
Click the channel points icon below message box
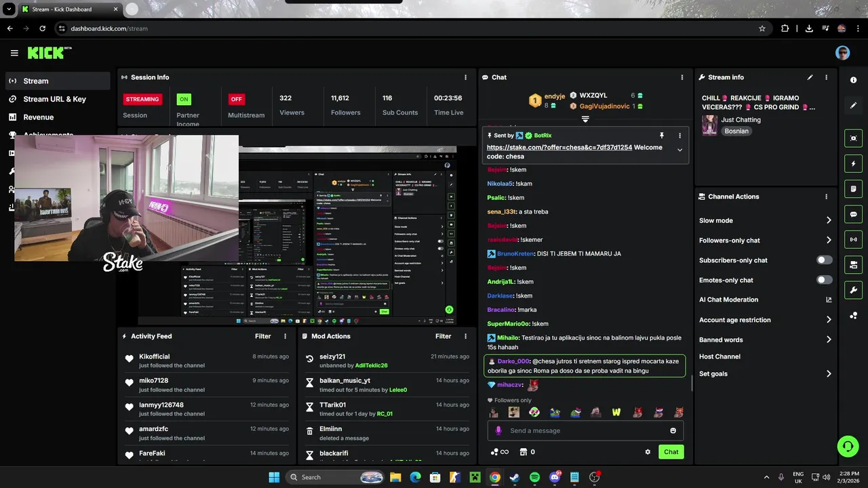click(x=499, y=452)
